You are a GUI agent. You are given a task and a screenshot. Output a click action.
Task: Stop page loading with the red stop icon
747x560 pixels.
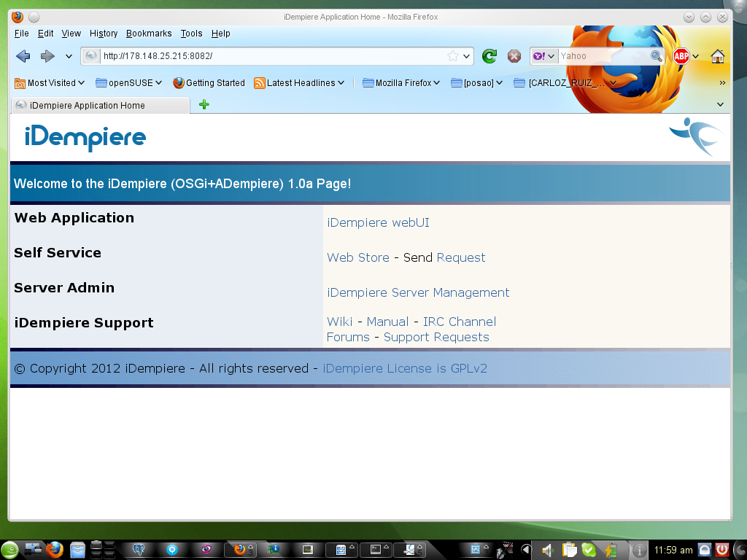tap(514, 56)
